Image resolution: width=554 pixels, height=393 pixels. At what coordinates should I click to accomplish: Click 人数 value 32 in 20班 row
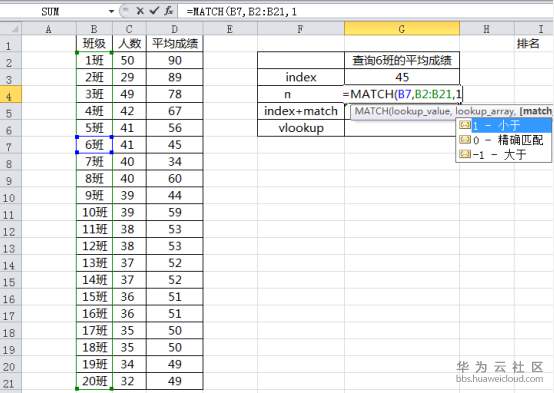(129, 381)
